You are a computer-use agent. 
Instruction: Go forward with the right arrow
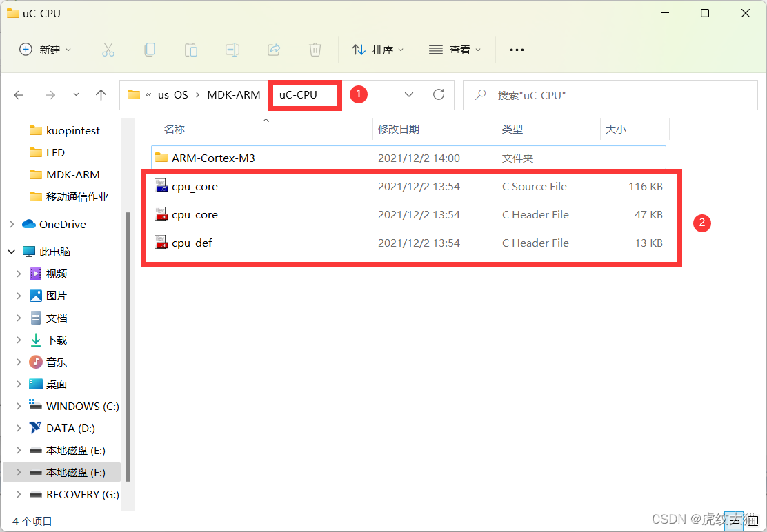coord(50,95)
